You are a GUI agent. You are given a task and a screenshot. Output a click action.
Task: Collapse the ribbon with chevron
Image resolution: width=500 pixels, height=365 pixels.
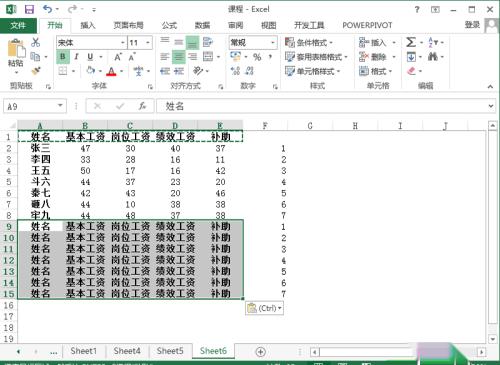(x=490, y=87)
